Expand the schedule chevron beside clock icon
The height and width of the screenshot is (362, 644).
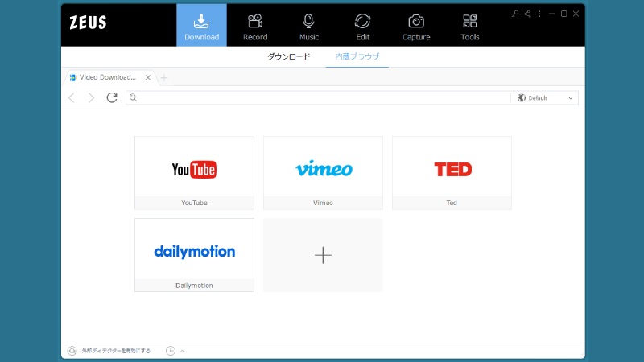point(182,351)
